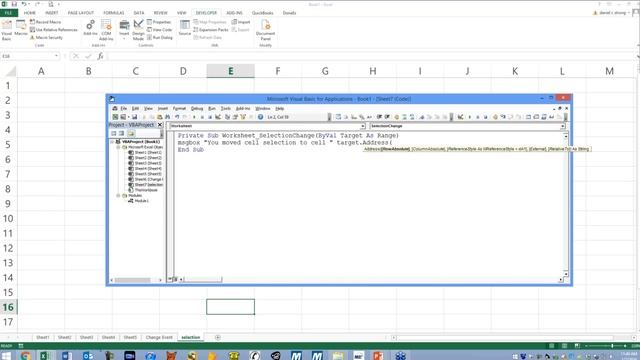The image size is (640, 360).
Task: Toggle Use Relative References
Action: click(53, 30)
